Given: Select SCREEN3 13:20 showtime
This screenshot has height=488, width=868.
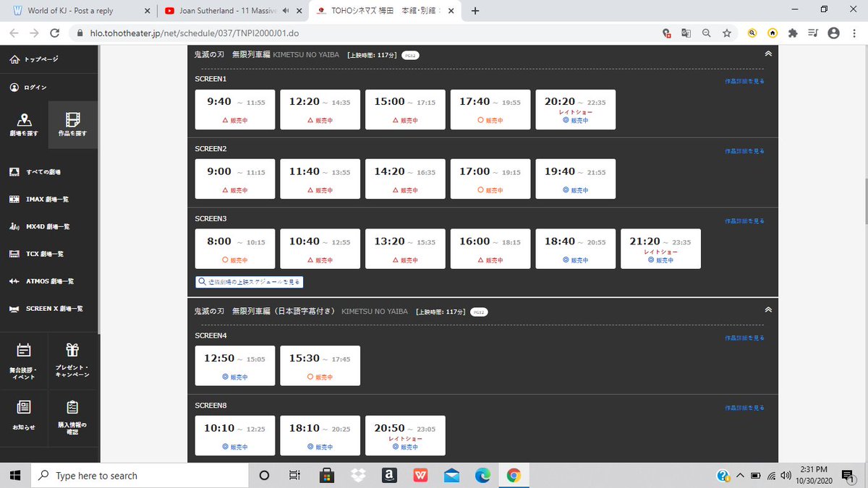Looking at the screenshot, I should [405, 249].
